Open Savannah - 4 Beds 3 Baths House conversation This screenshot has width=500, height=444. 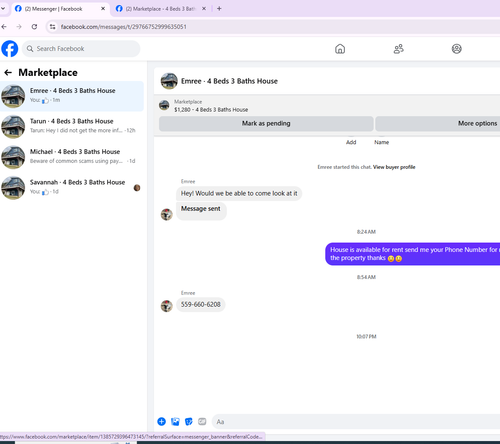pyautogui.click(x=72, y=188)
